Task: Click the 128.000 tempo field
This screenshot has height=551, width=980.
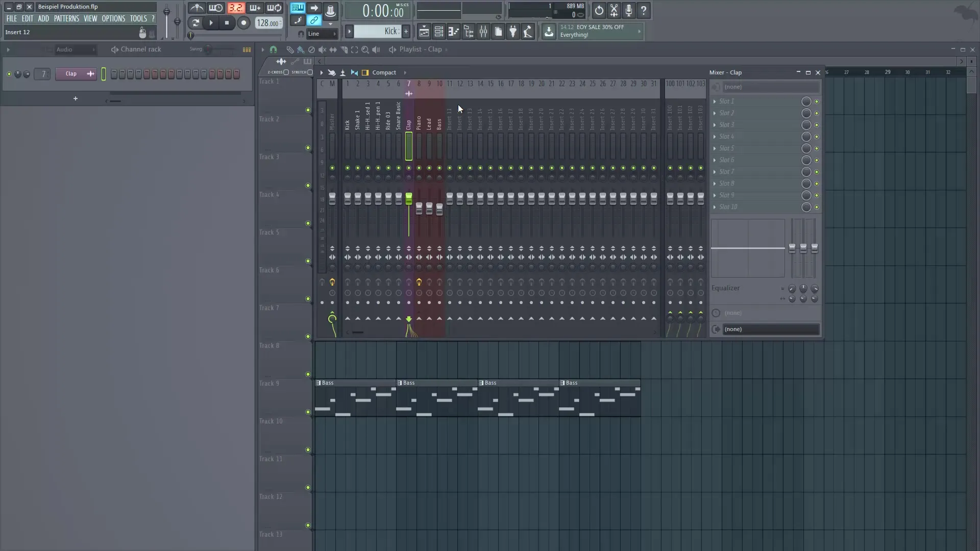Action: 268,23
